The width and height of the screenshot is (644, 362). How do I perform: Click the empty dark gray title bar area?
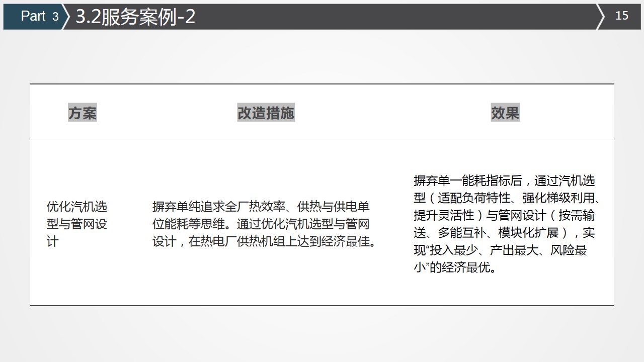tap(392, 17)
